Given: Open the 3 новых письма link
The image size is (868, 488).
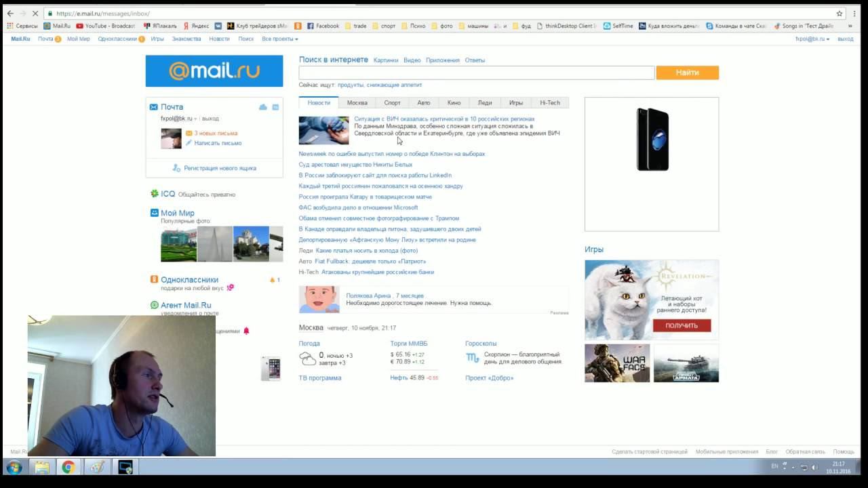Looking at the screenshot, I should 216,134.
